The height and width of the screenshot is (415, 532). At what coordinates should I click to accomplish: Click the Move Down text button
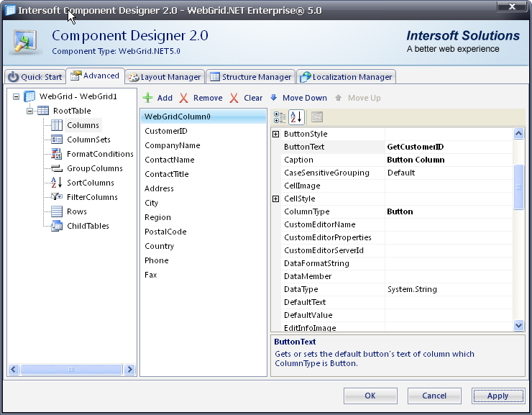[x=305, y=98]
